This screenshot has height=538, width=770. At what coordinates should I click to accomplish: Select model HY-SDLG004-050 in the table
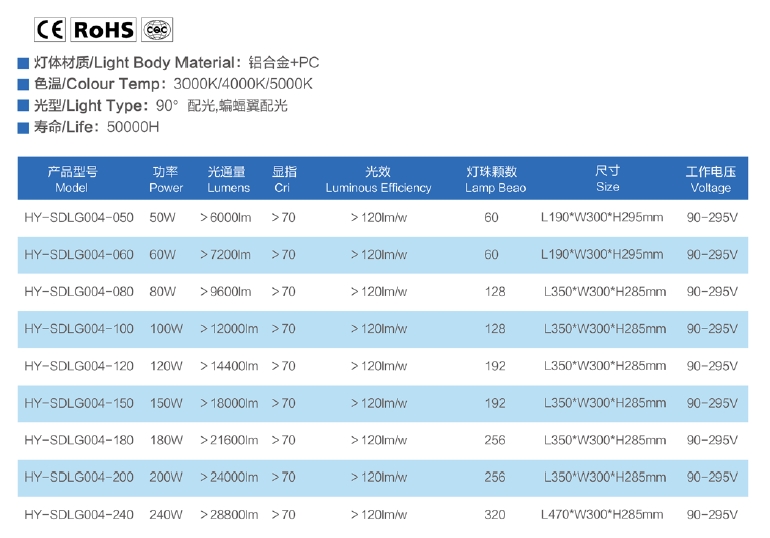tap(79, 217)
